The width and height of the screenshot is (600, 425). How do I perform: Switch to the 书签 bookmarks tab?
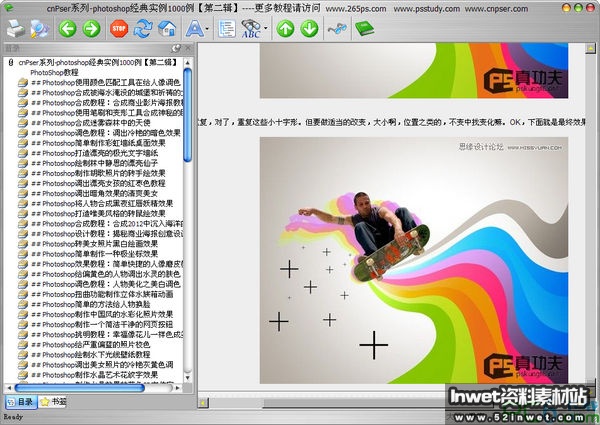tap(53, 402)
